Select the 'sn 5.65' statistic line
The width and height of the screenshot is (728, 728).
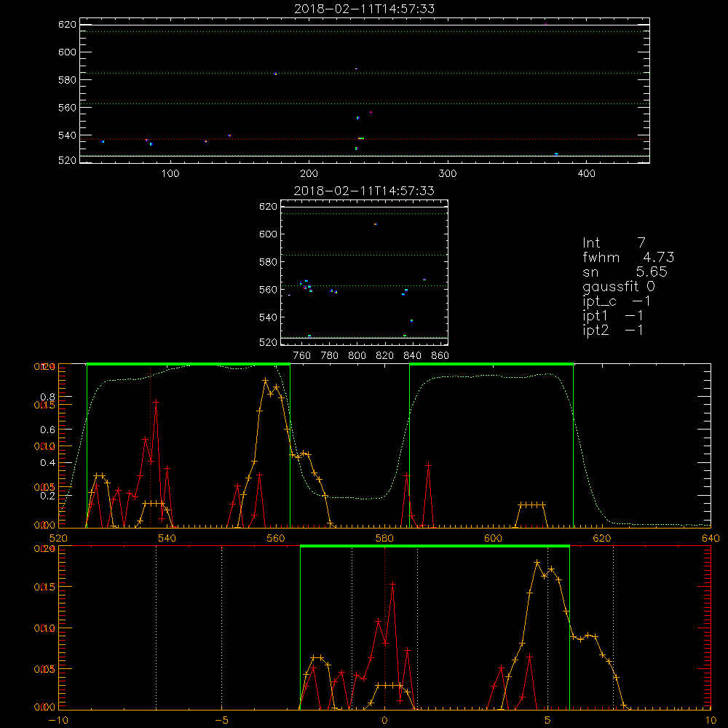(625, 272)
